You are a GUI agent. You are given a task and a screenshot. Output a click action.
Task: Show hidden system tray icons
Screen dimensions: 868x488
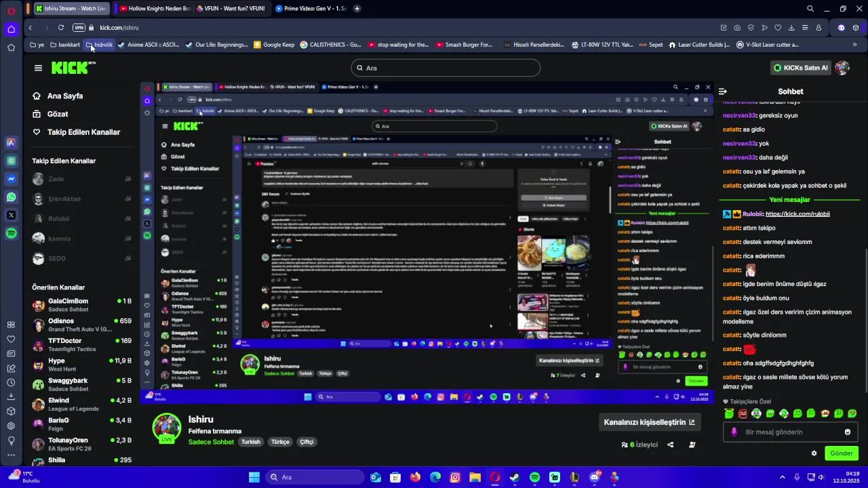tap(782, 477)
